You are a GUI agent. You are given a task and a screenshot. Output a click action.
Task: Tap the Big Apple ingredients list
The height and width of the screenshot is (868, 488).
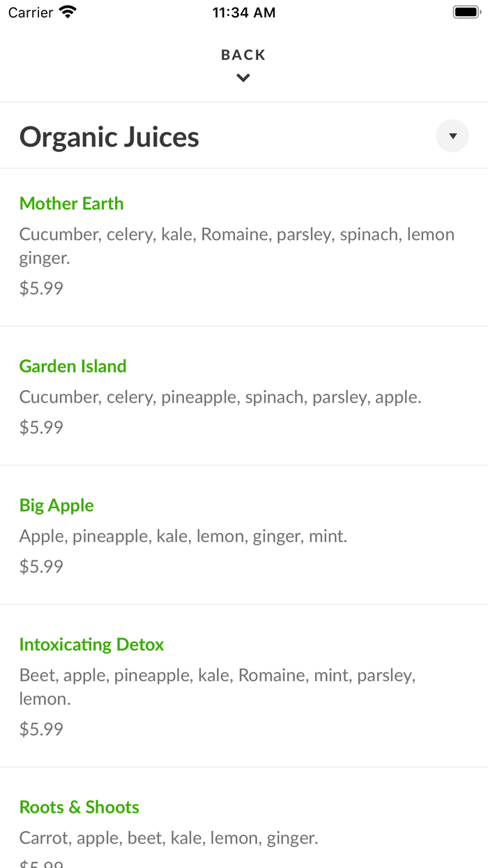183,536
